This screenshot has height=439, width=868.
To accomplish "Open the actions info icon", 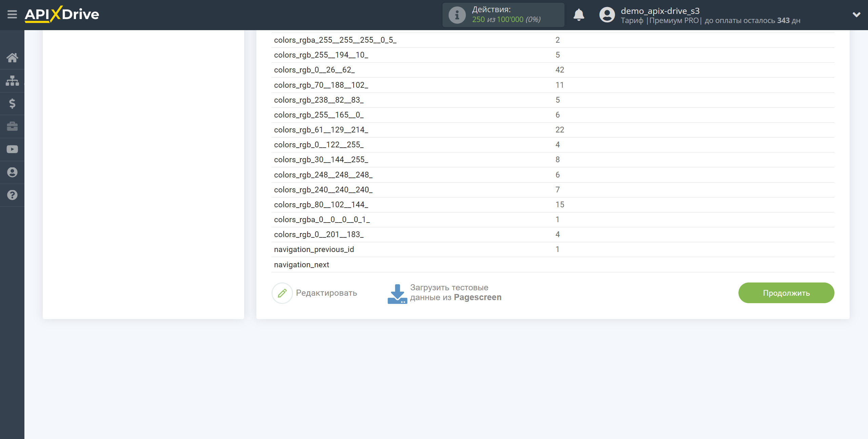I will point(457,15).
